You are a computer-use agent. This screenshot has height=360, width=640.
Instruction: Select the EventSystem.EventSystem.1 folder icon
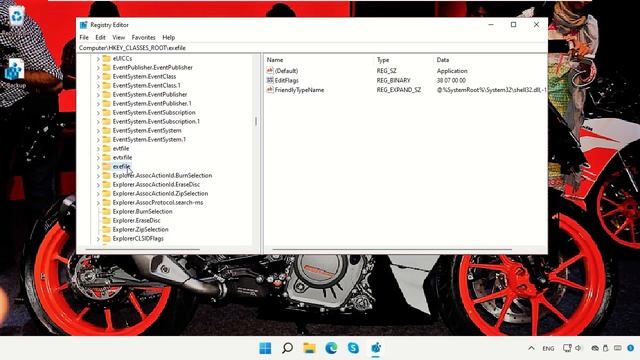(107, 139)
